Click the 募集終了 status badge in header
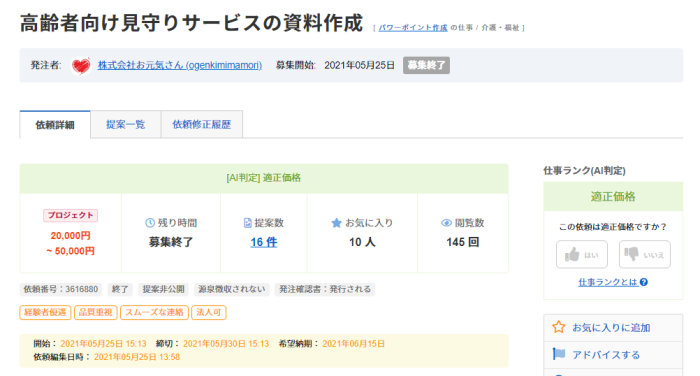The image size is (700, 376). pyautogui.click(x=426, y=65)
